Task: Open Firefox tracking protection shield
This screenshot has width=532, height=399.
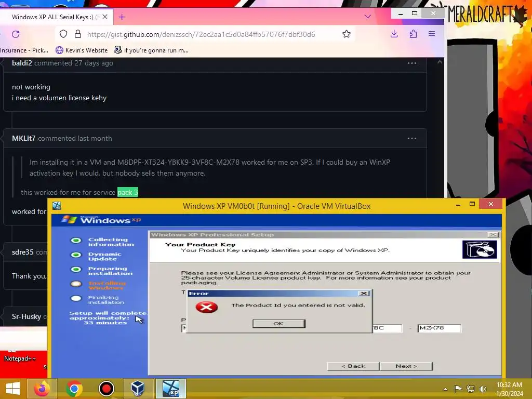Action: (63, 34)
